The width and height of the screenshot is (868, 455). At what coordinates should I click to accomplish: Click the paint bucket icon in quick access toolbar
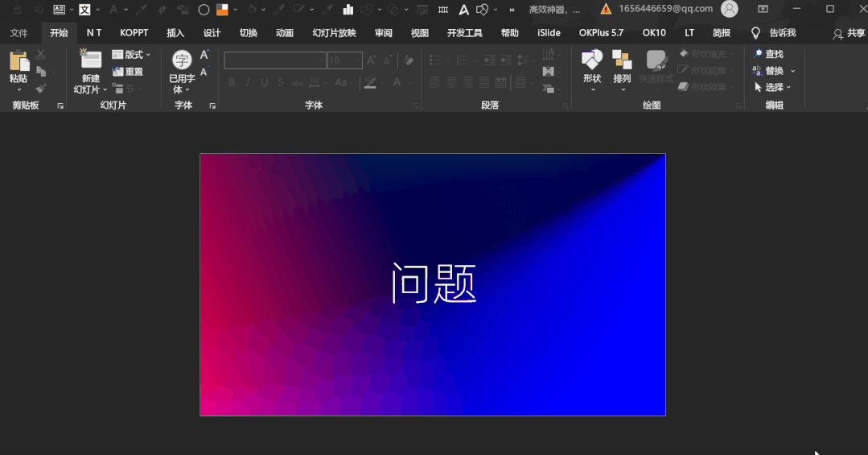[252, 10]
